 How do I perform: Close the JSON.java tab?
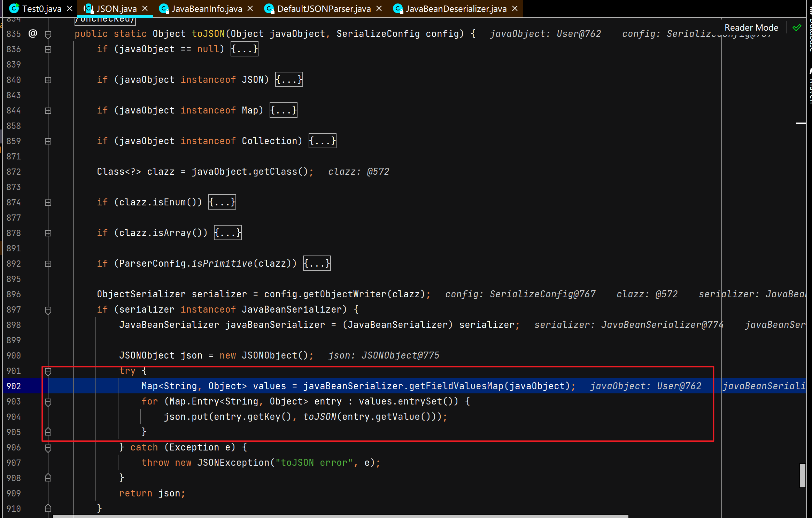tap(145, 8)
